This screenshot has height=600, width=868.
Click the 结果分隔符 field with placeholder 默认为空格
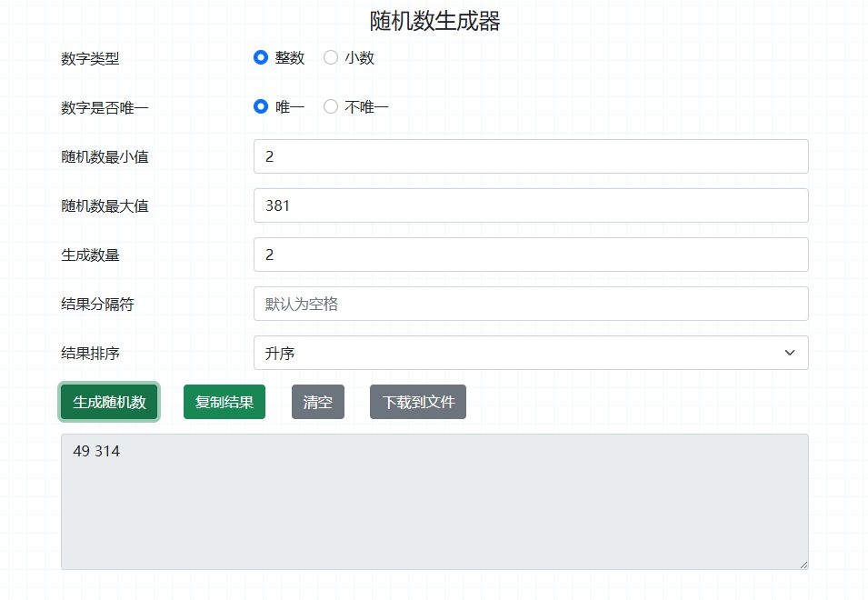[x=531, y=304]
